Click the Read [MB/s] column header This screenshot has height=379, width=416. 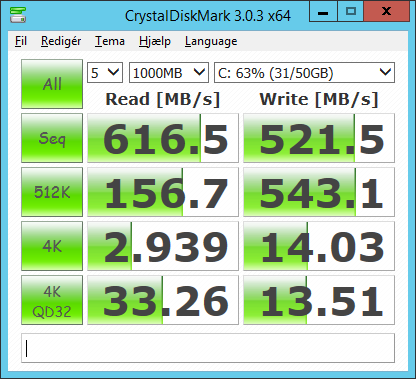click(163, 99)
